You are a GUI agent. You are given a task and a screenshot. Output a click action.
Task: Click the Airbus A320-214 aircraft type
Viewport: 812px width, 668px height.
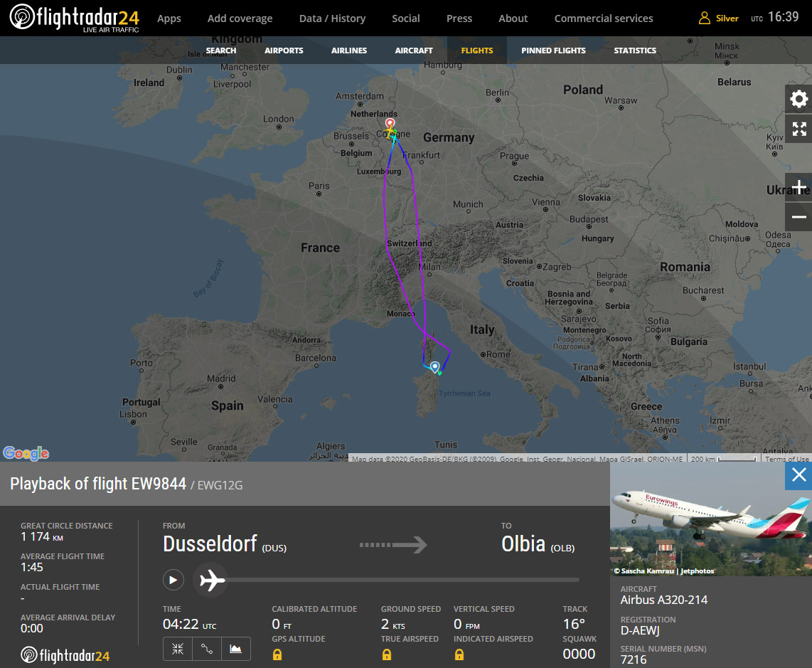pos(664,600)
